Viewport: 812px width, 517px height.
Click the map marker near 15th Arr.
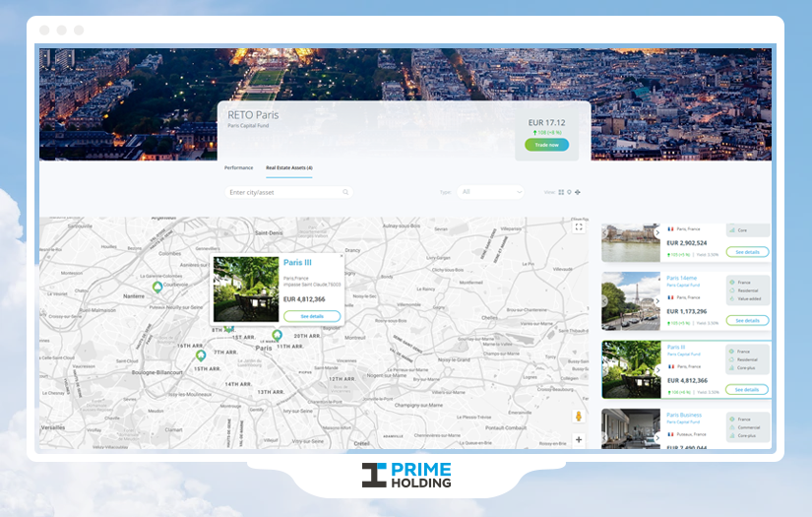pyautogui.click(x=201, y=355)
